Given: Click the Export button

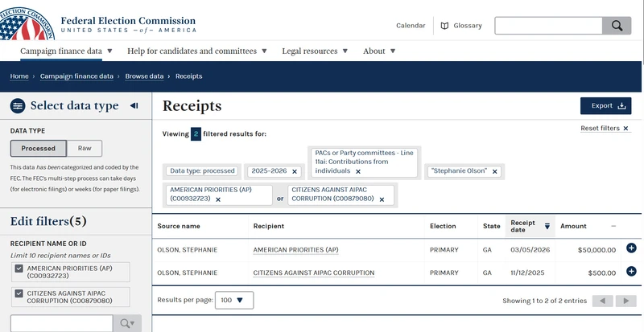Looking at the screenshot, I should tap(606, 106).
